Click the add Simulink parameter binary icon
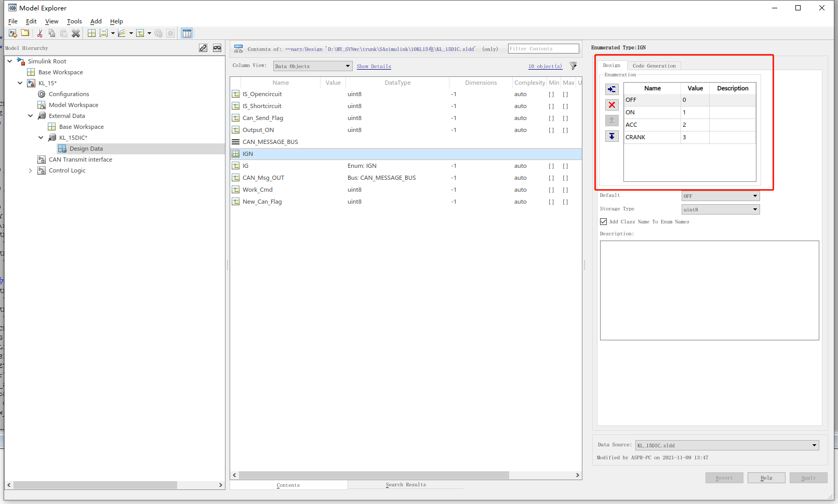The image size is (838, 504). click(104, 33)
